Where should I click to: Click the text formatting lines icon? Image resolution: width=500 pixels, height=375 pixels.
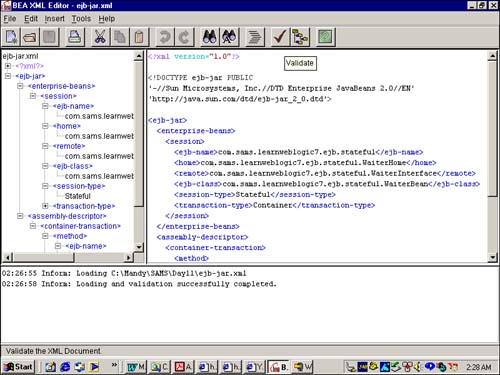[x=255, y=37]
